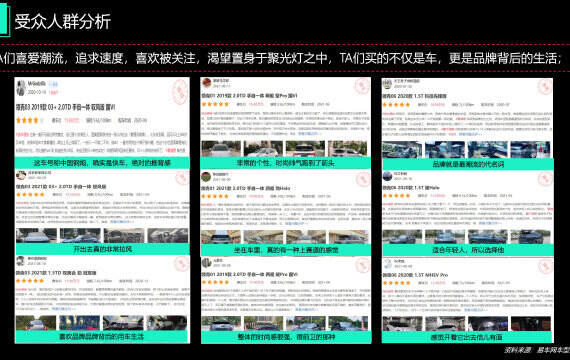Click the red seal stamp on the 耀Halo review

click(x=545, y=179)
